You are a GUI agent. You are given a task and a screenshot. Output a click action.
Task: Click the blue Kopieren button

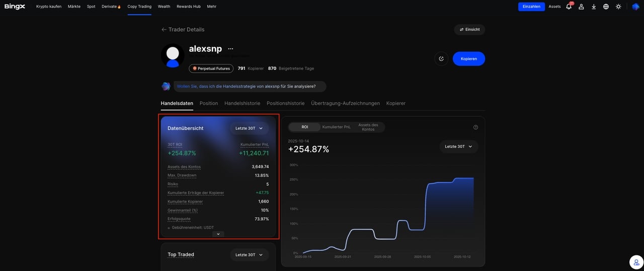pyautogui.click(x=468, y=59)
